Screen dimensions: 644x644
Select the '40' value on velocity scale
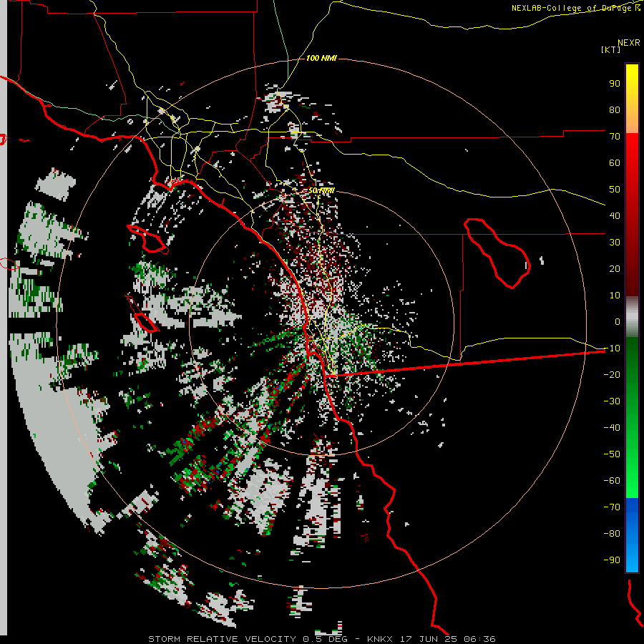615,216
